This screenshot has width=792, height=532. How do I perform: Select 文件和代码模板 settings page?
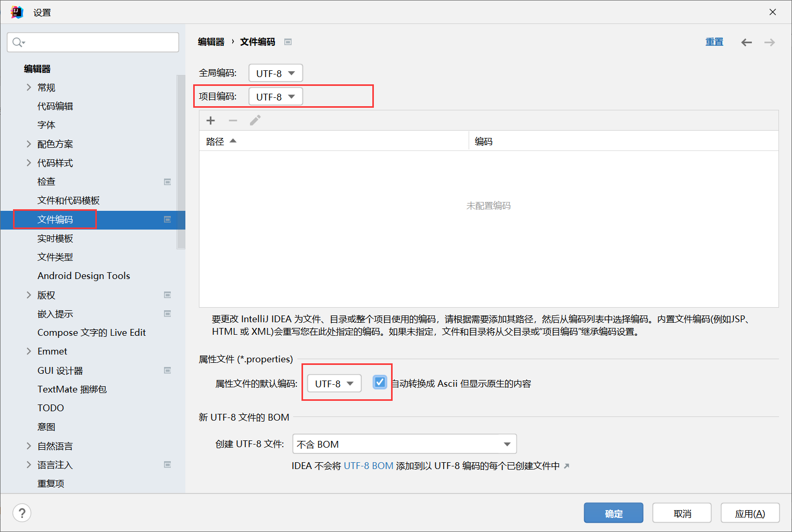click(x=69, y=200)
